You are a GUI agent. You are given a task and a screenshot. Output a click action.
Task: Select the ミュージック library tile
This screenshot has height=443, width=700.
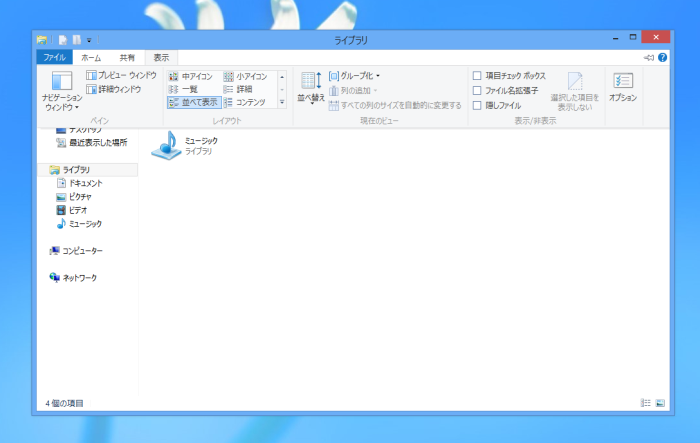185,146
